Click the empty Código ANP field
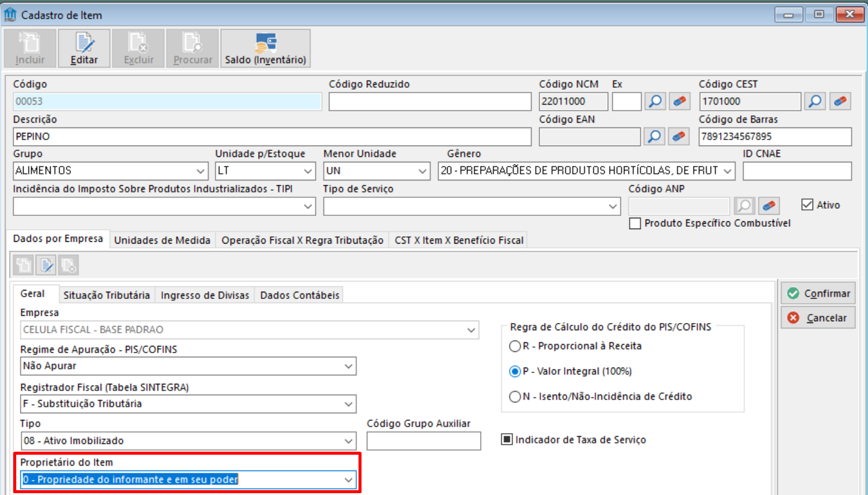The height and width of the screenshot is (495, 868). (x=679, y=206)
